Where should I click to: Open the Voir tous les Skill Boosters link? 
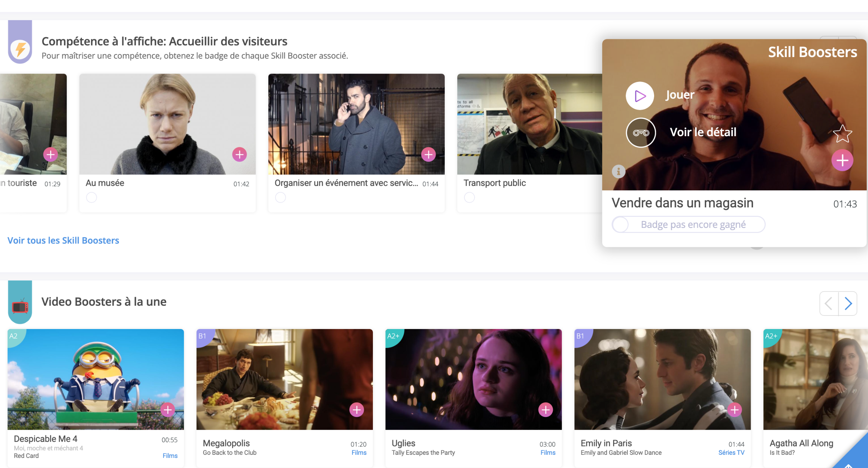point(63,240)
